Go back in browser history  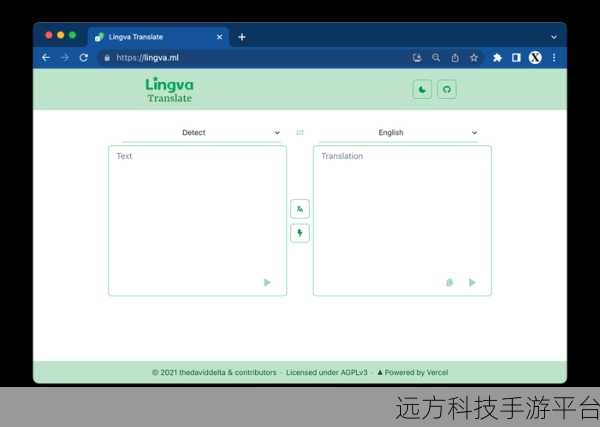click(46, 58)
